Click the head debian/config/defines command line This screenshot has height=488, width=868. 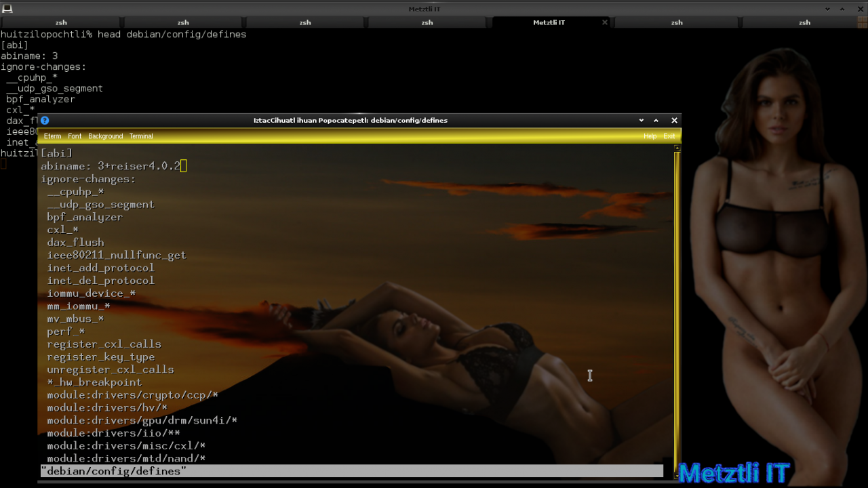point(172,34)
